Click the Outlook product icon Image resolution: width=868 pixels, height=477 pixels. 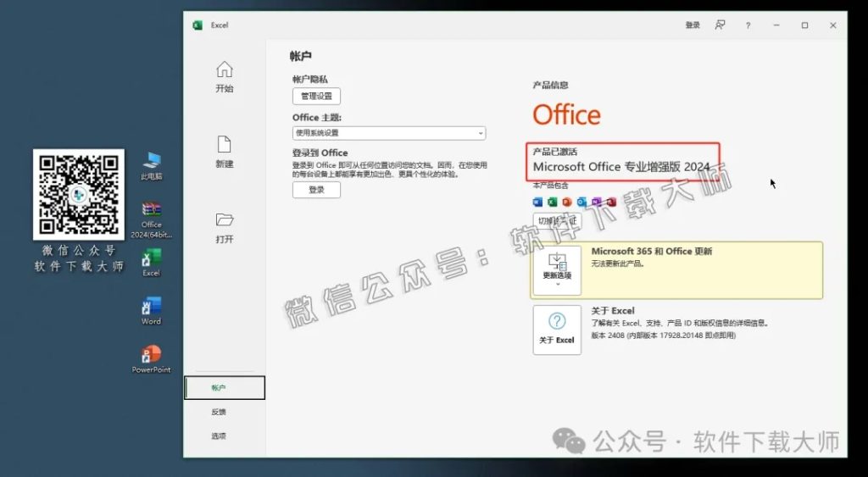(581, 202)
